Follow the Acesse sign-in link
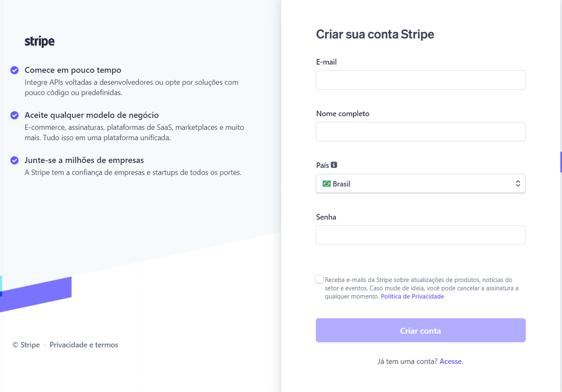Viewport: 562px width, 392px height. 451,362
